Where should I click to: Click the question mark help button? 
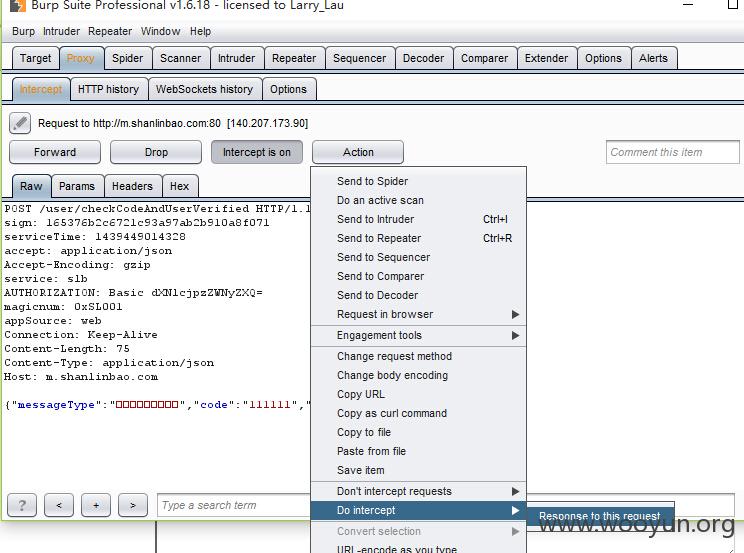point(22,505)
